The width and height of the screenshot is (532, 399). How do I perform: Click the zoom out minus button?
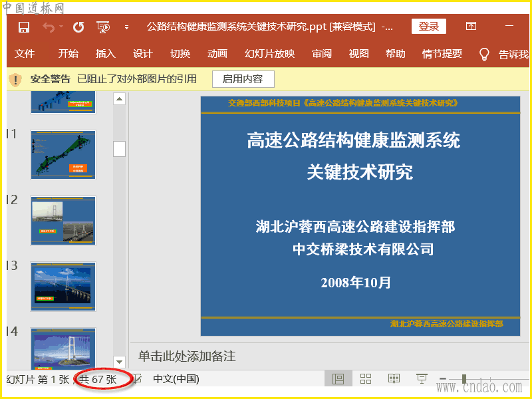442,378
